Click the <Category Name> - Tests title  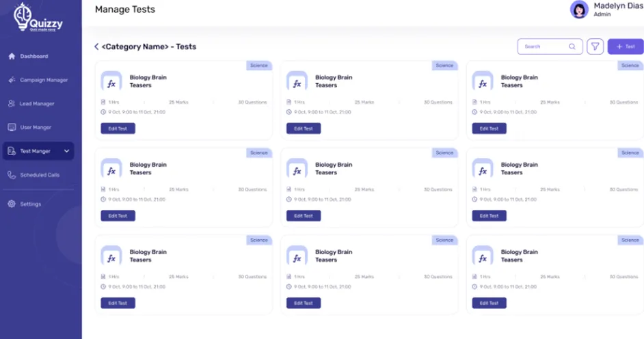coord(148,46)
